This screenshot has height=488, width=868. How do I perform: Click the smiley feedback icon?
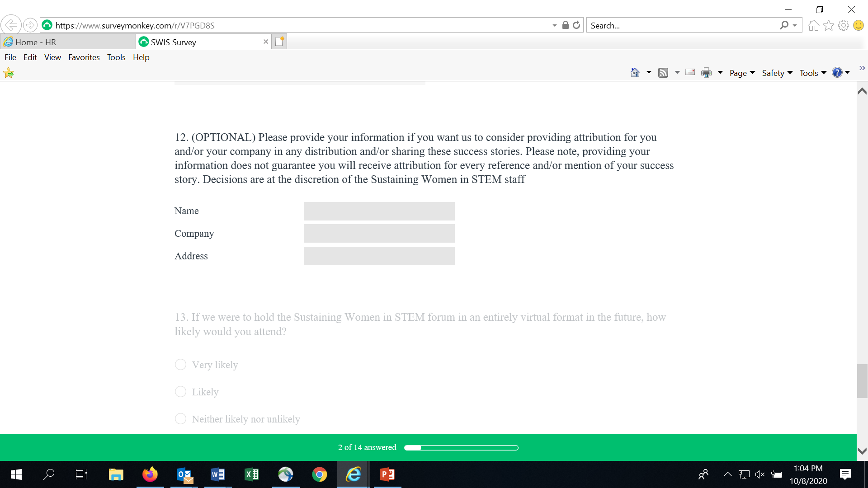tap(859, 25)
